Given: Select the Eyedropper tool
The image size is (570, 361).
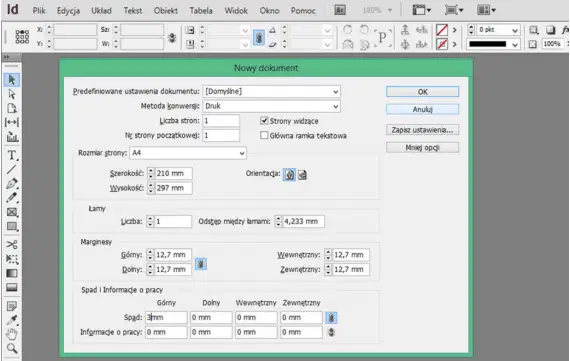Looking at the screenshot, I should pyautogui.click(x=12, y=320).
